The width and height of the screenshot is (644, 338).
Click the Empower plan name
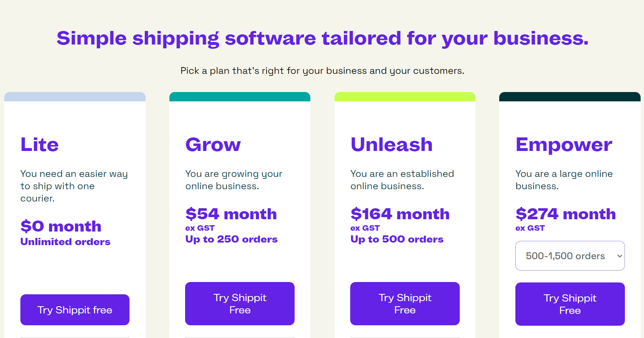click(x=564, y=145)
